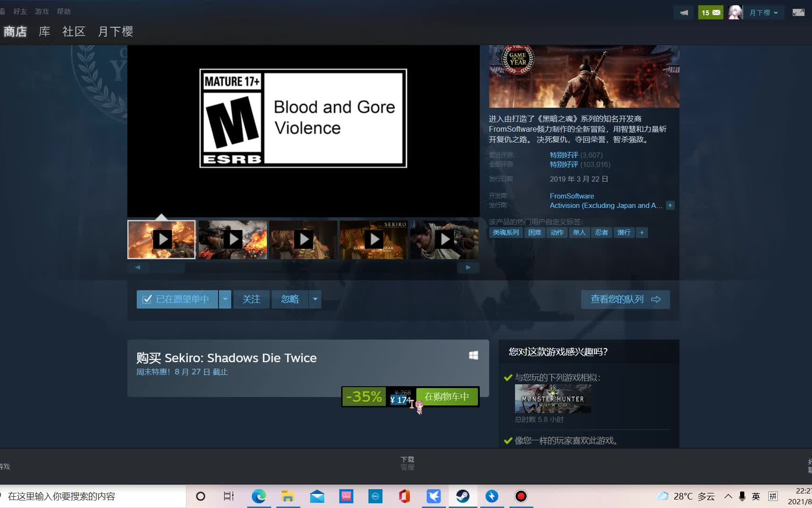The image size is (812, 508).
Task: Open the 28°C 多云 weather widget
Action: [686, 496]
